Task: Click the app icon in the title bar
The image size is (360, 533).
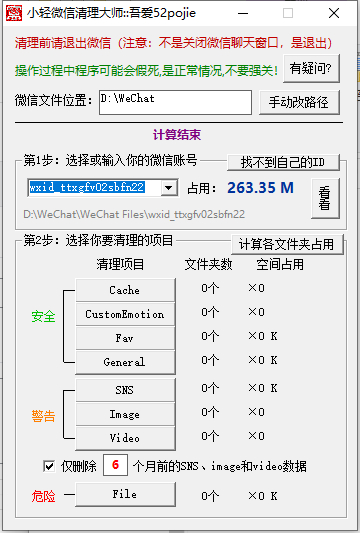Action: pos(14,14)
